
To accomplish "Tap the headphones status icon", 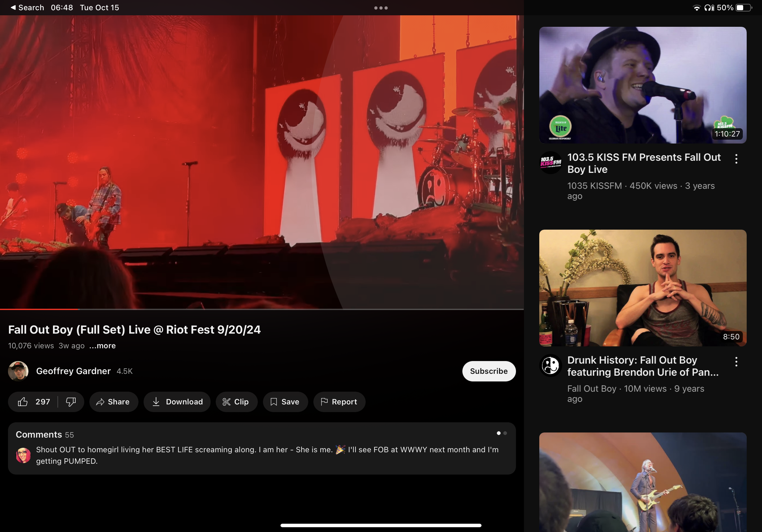I will click(709, 8).
